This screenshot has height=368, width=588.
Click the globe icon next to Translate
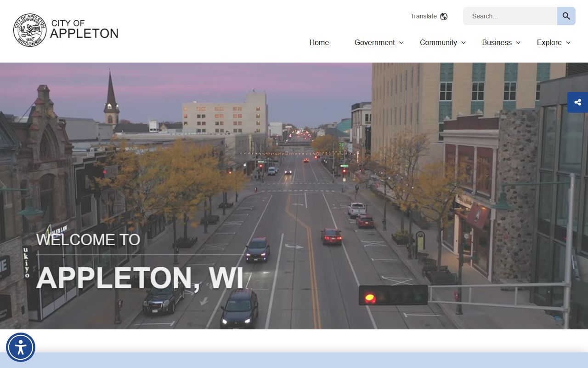tap(444, 17)
